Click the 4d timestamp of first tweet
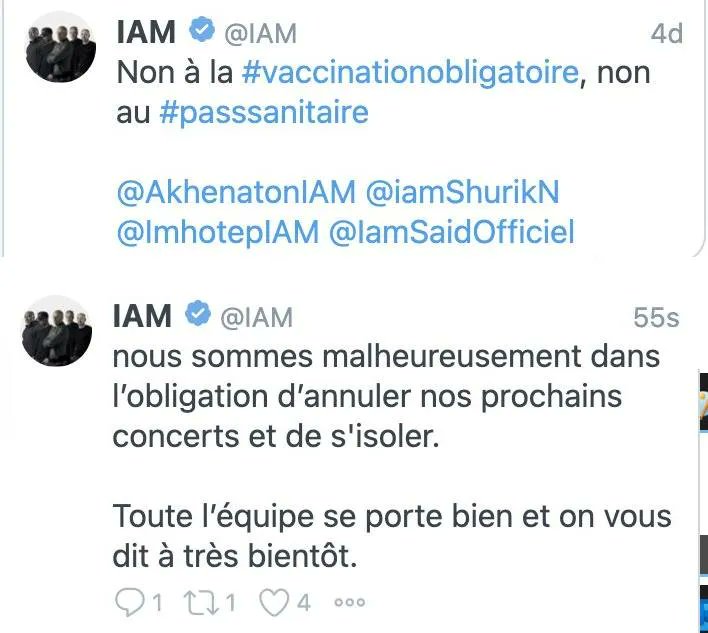Viewport: 708px width, 633px height. point(666,33)
